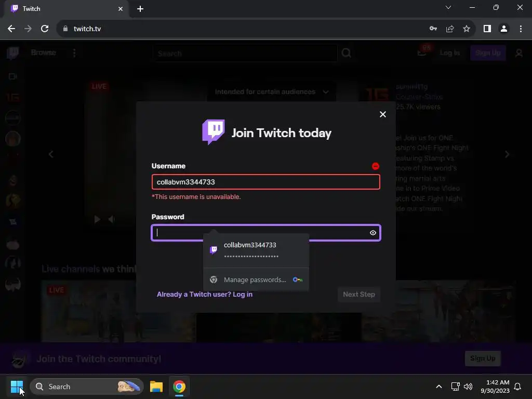Click the Twitch search box

[245, 54]
